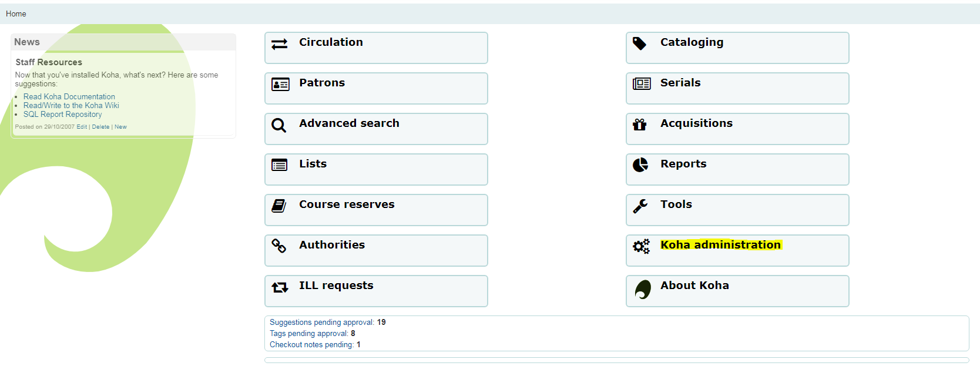Click New under the news item
Screen dimensions: 980x376
(x=120, y=126)
